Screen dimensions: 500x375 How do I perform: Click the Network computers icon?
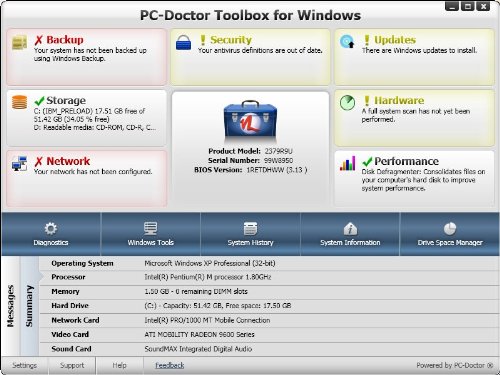tap(19, 164)
